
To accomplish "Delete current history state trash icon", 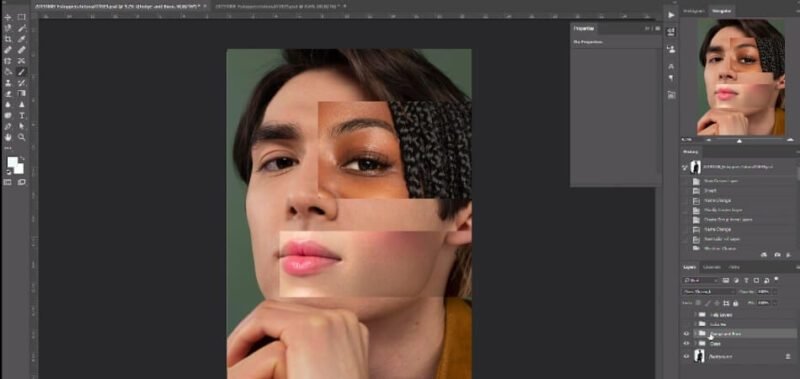I will point(789,255).
